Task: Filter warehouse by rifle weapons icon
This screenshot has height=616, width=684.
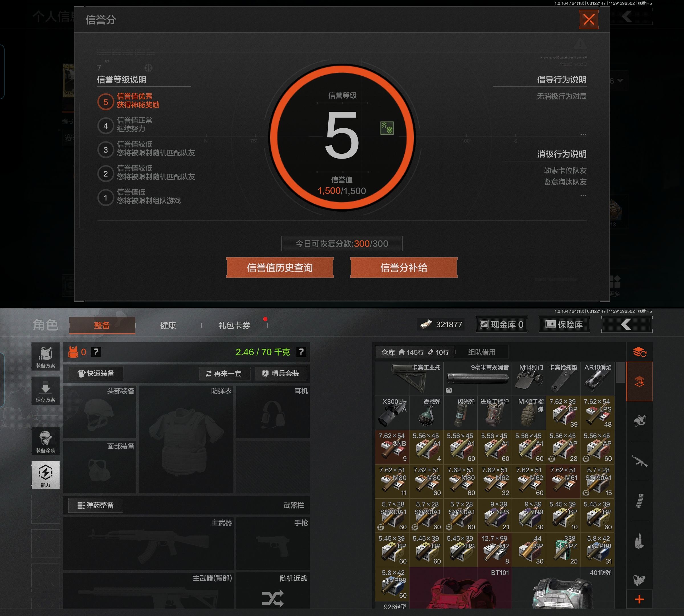Action: tap(639, 461)
